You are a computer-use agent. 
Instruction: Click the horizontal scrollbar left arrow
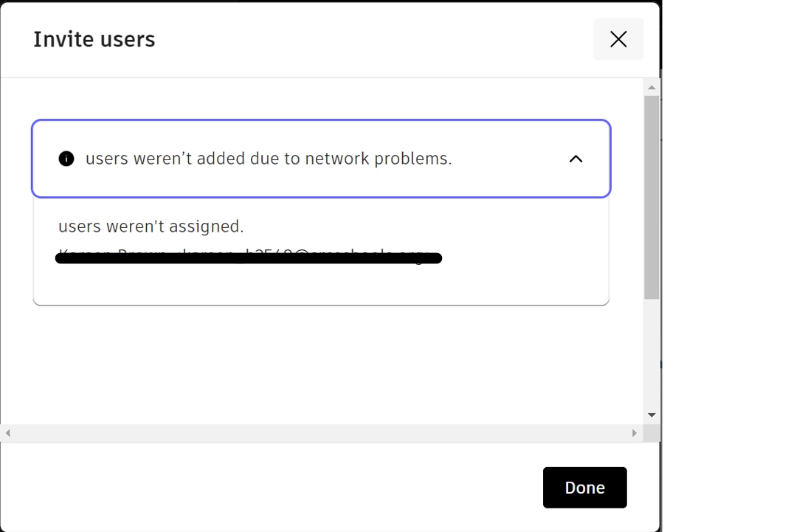click(6, 432)
